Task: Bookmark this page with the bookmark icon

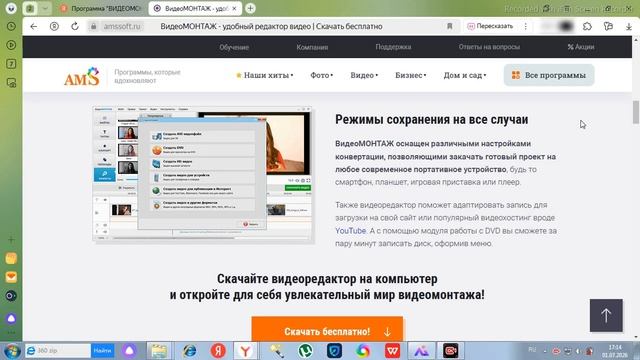Action: (449, 26)
